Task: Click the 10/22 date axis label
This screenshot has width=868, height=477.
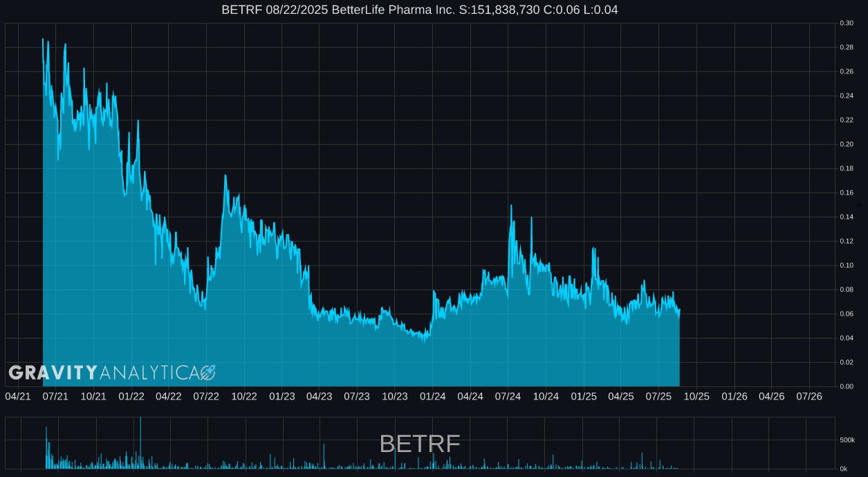Action: 244,397
